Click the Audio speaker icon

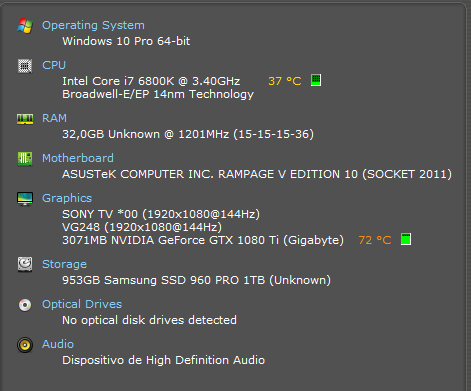25,345
